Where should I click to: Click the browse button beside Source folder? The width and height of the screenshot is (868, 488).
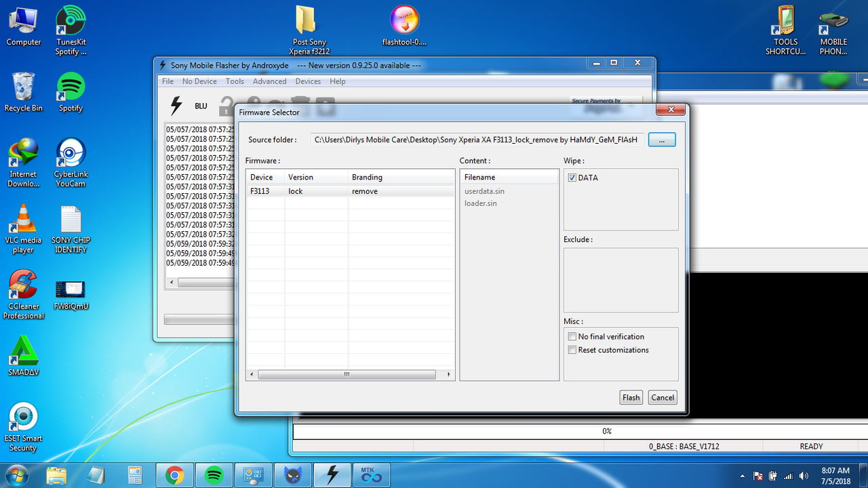(x=662, y=140)
